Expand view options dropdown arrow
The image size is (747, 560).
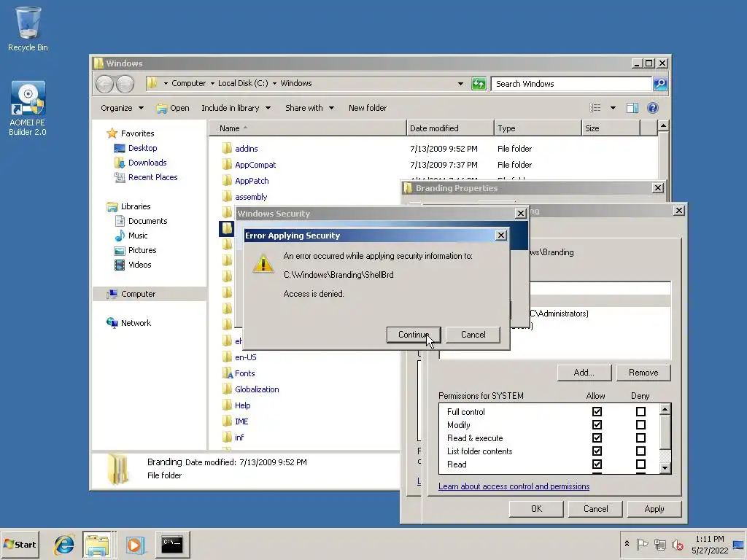click(613, 108)
